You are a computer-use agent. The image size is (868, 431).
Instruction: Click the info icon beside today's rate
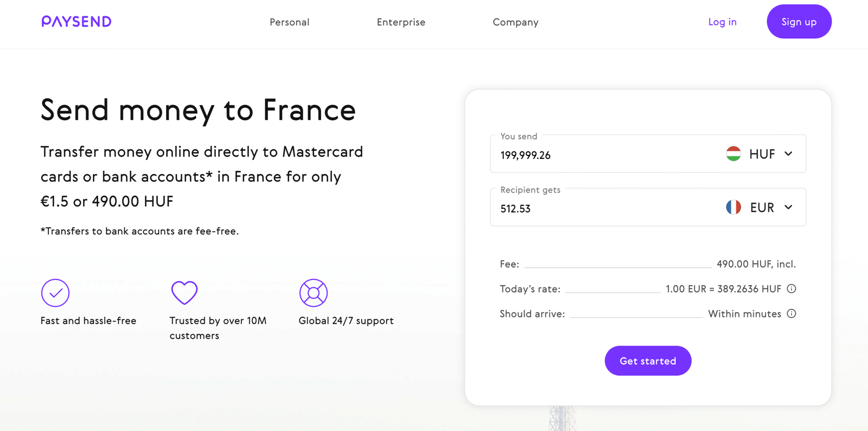coord(792,289)
